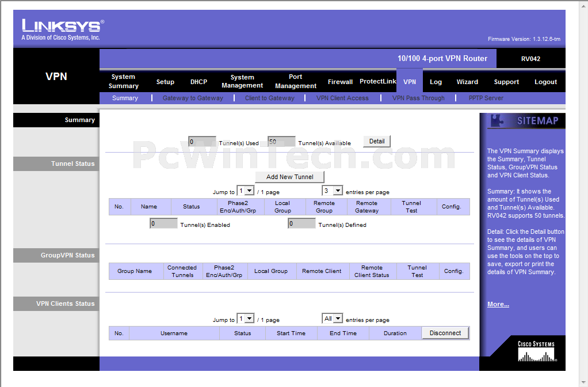The width and height of the screenshot is (588, 387).
Task: Open VPN Clients entries per page dropdown
Action: (x=332, y=318)
